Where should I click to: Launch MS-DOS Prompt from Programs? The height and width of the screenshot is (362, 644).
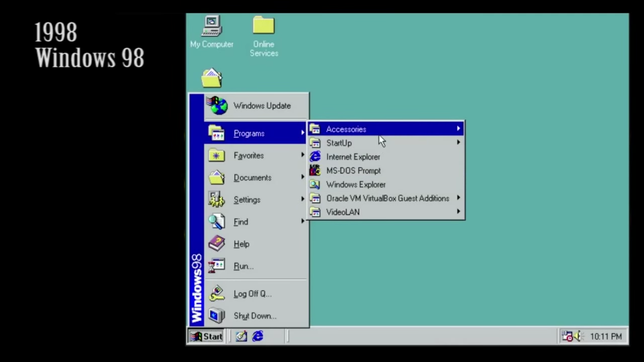point(386,171)
